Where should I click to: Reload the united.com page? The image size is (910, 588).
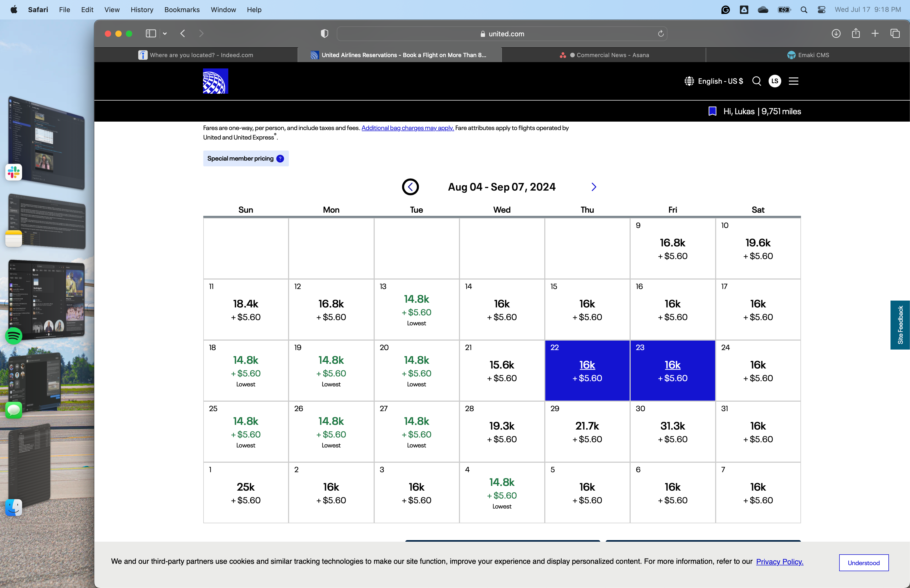click(661, 34)
